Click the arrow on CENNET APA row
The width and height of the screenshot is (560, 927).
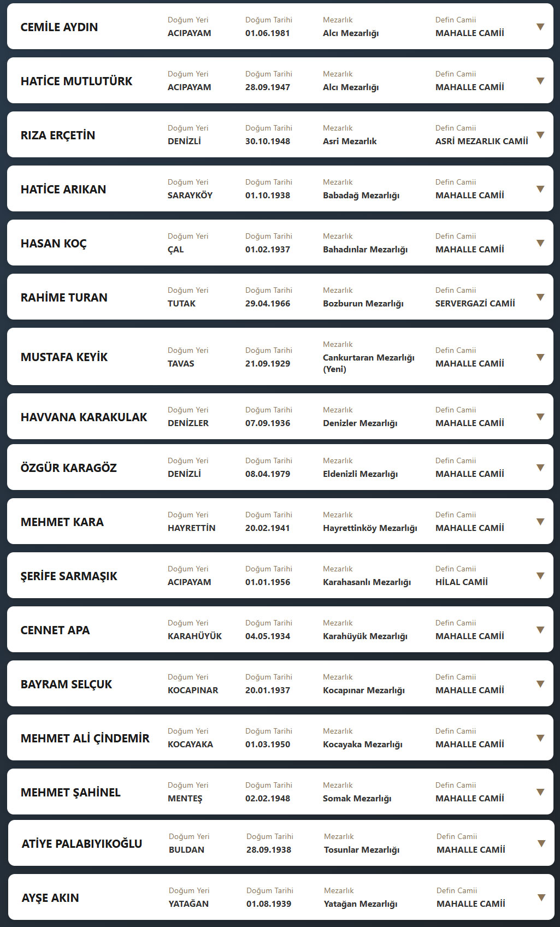tap(540, 630)
